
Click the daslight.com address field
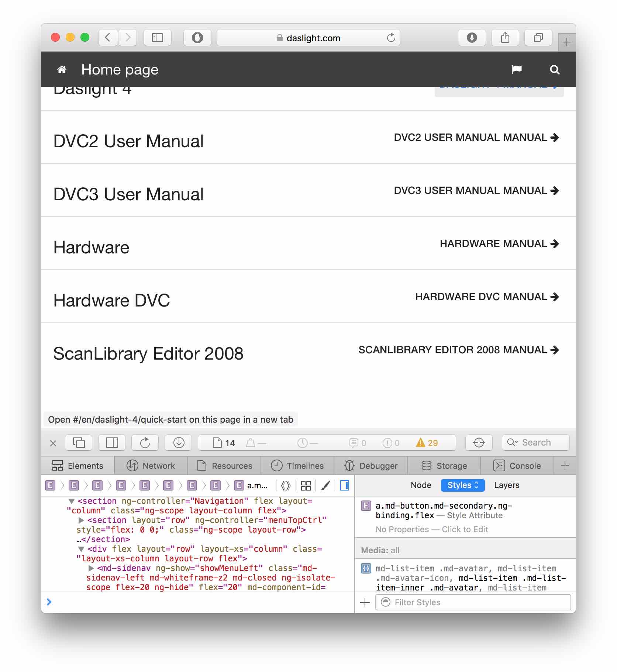click(x=308, y=38)
